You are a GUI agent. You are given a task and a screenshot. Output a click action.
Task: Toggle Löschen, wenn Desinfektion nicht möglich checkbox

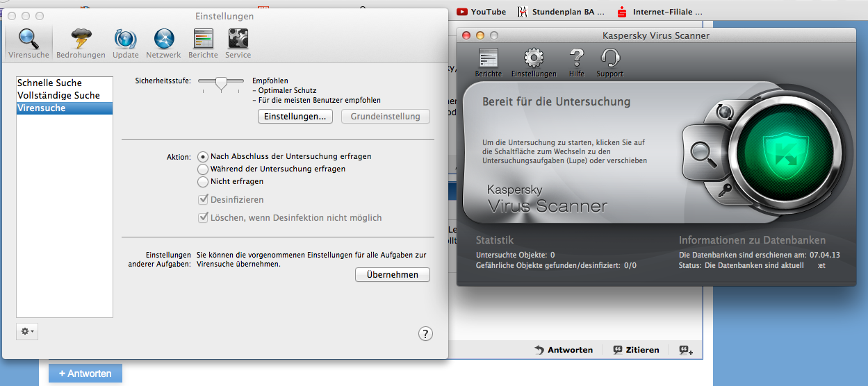(x=203, y=217)
